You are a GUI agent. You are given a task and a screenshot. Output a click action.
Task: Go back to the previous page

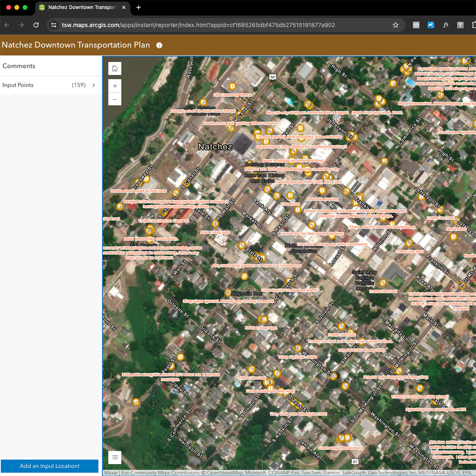[x=7, y=25]
